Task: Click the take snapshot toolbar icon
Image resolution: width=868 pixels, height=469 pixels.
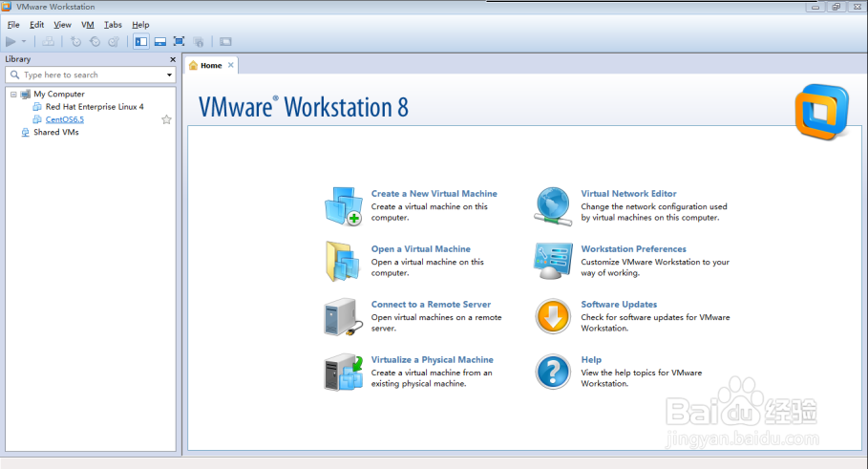Action: point(75,41)
